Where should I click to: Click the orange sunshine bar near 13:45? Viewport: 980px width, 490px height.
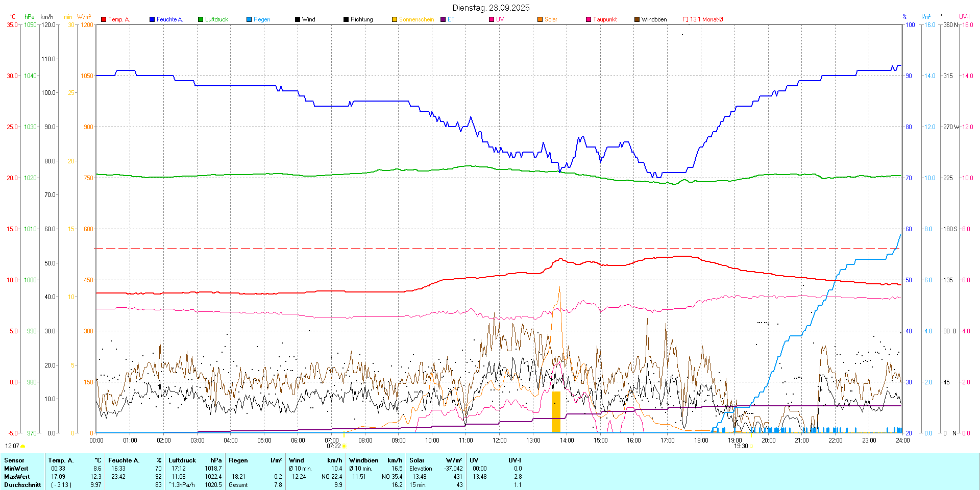[x=556, y=412]
